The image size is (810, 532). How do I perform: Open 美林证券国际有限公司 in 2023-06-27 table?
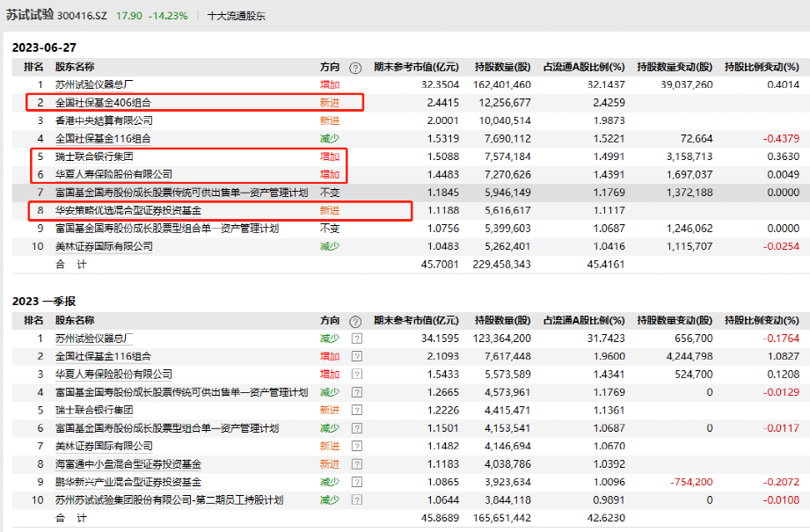(104, 246)
